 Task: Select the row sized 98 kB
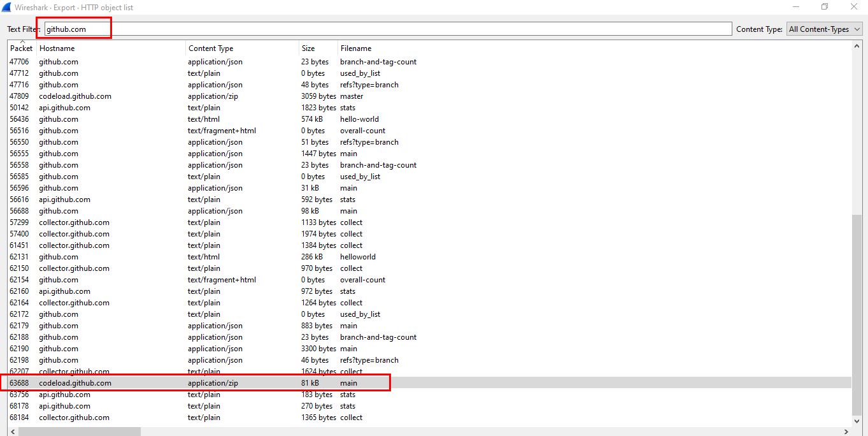pos(430,211)
